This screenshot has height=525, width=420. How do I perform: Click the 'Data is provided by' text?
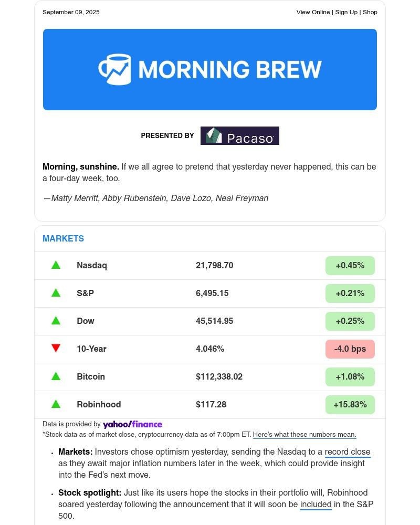point(71,424)
